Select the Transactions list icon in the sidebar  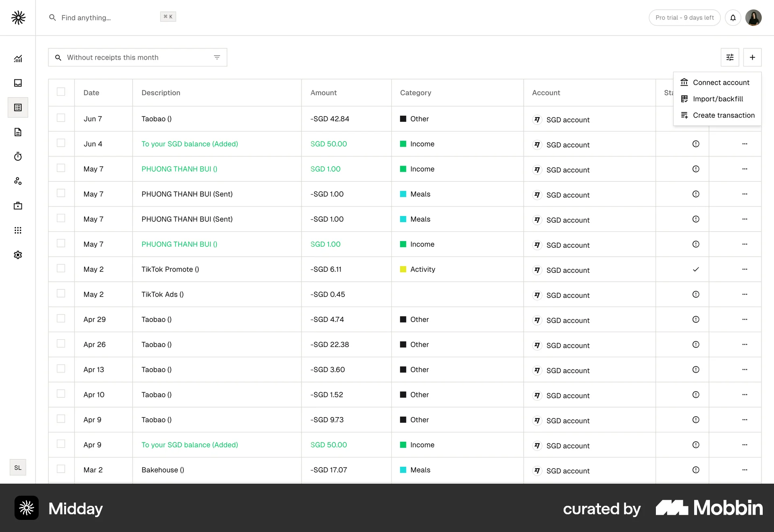[x=18, y=107]
